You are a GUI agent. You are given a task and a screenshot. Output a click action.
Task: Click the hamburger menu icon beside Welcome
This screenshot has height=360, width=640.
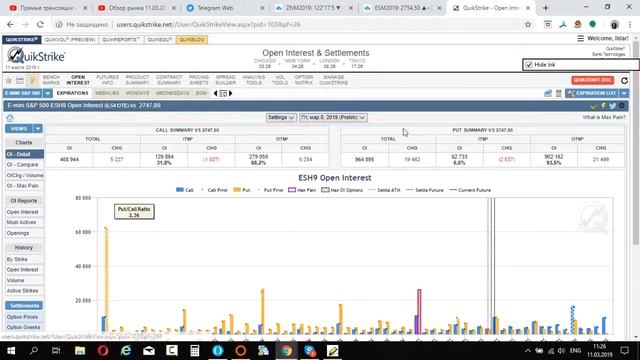tap(580, 38)
